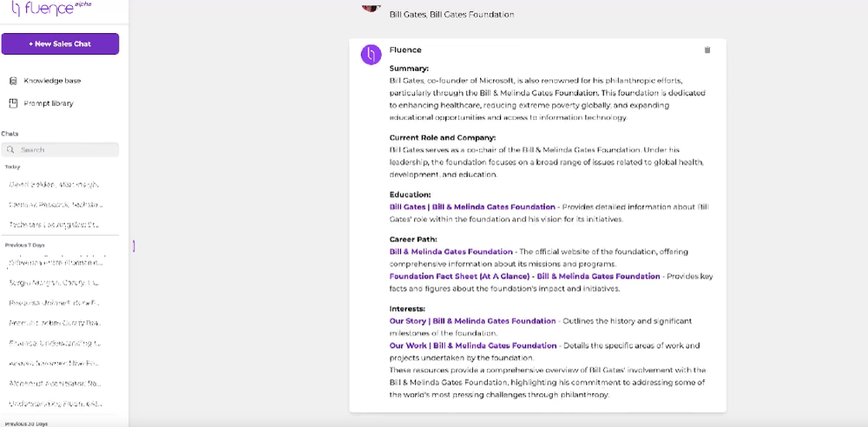This screenshot has height=427, width=868.
Task: Focus the chats Search field
Action: click(x=60, y=149)
